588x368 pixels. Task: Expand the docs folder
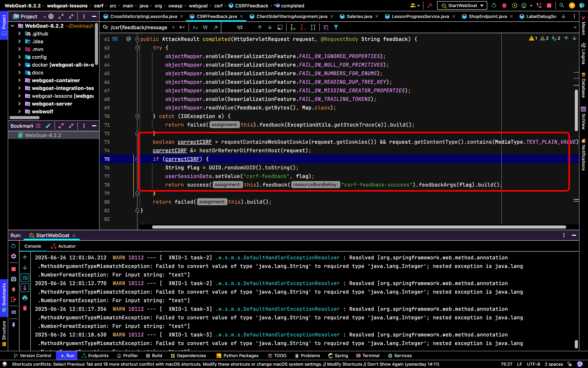pyautogui.click(x=19, y=72)
